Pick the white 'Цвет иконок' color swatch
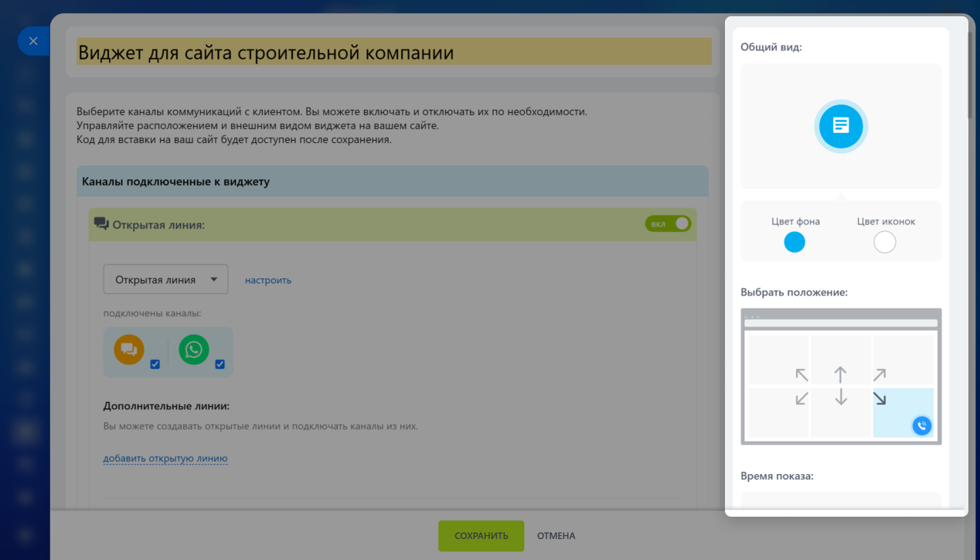This screenshot has width=980, height=560. coord(884,242)
